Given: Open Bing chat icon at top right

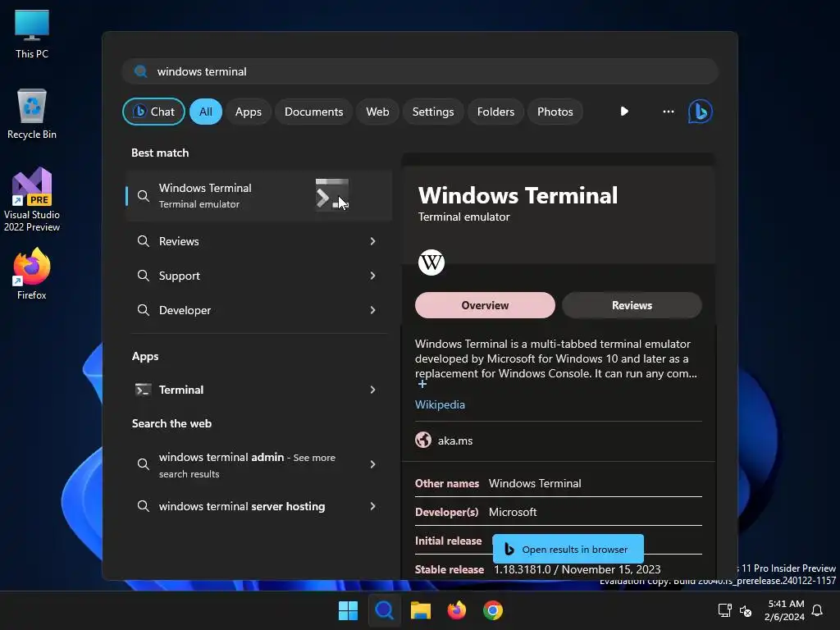Looking at the screenshot, I should [701, 112].
